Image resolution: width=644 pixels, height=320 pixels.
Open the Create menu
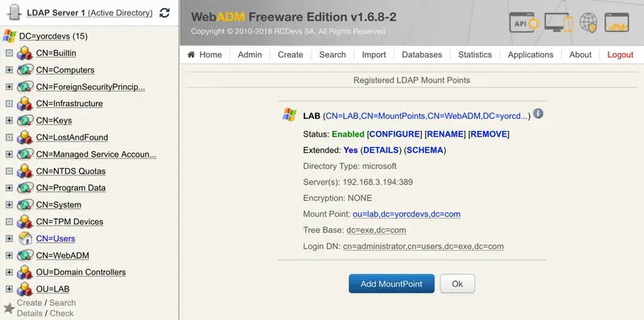tap(291, 55)
